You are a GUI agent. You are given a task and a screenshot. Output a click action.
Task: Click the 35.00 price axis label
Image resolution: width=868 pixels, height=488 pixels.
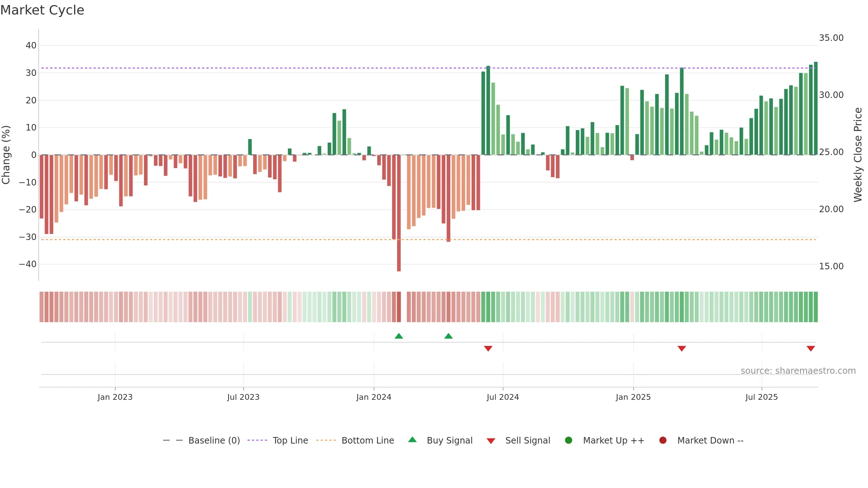click(831, 38)
